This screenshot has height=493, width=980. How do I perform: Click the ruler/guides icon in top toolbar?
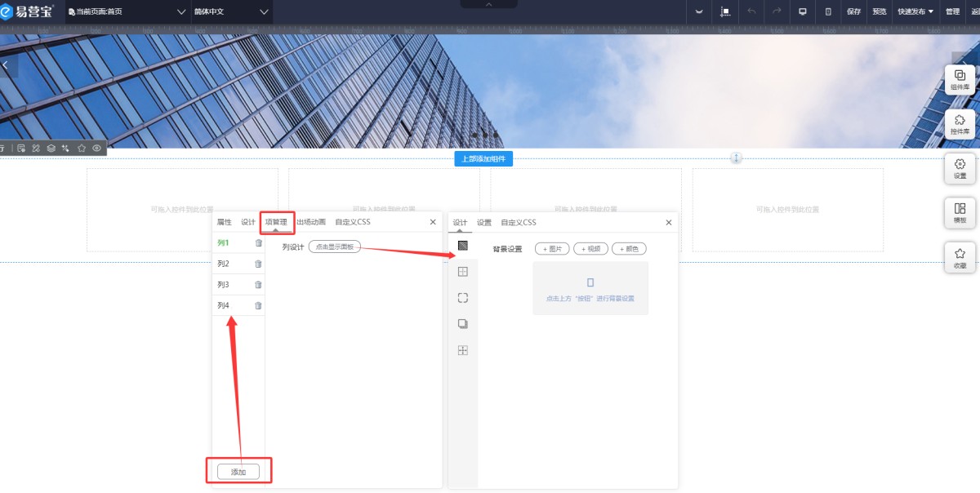pos(725,11)
